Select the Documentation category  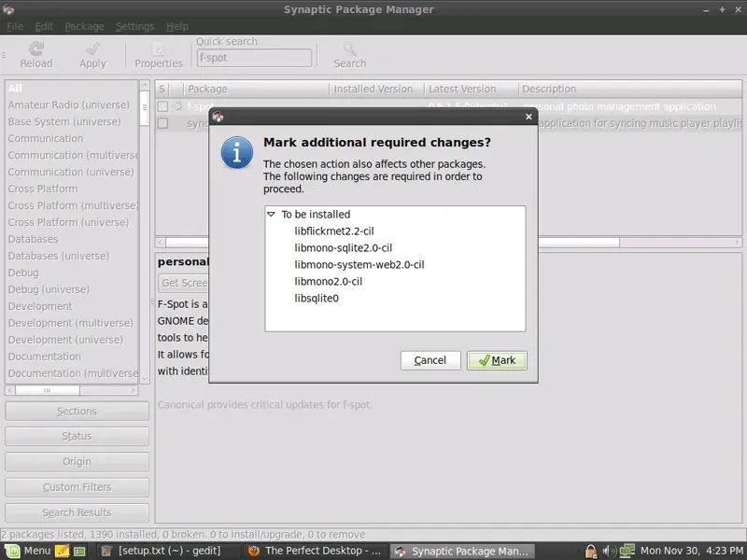click(44, 357)
